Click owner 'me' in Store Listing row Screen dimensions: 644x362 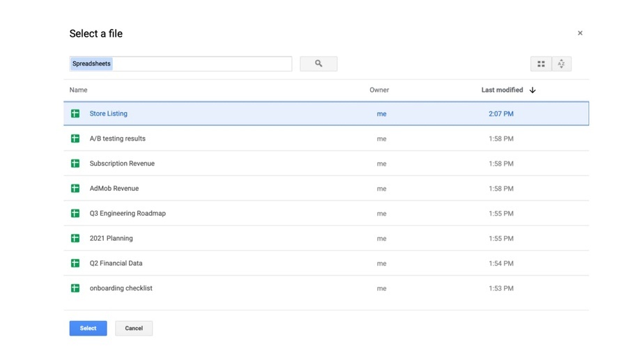tap(381, 114)
